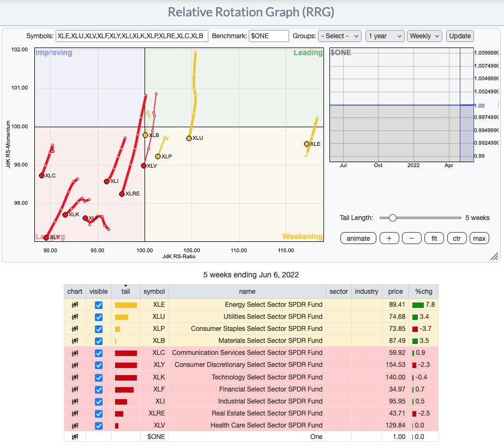This screenshot has height=445, width=504.
Task: Toggle XLC visible checkbox
Action: click(x=99, y=353)
